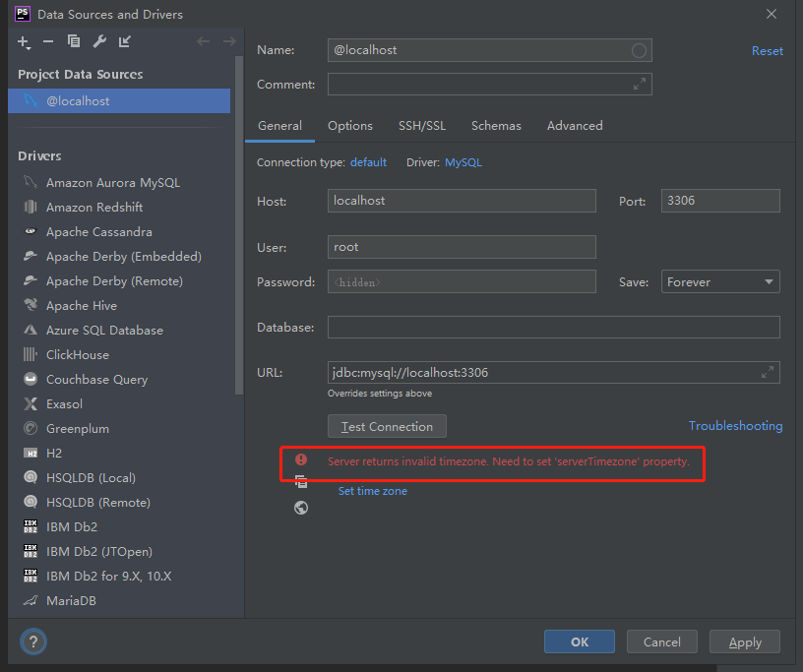Click the globe icon under the error message
This screenshot has width=803, height=672.
click(301, 508)
